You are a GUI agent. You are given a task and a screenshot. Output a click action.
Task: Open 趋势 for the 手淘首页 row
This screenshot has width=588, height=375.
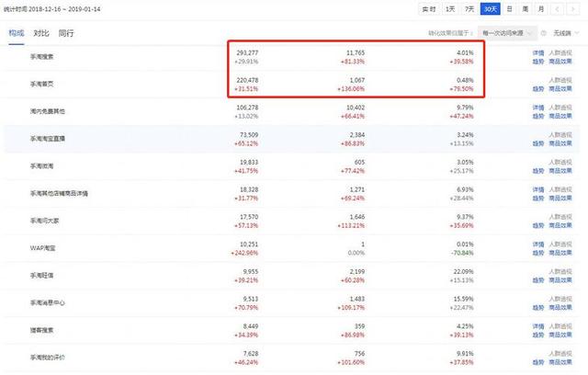pyautogui.click(x=538, y=88)
